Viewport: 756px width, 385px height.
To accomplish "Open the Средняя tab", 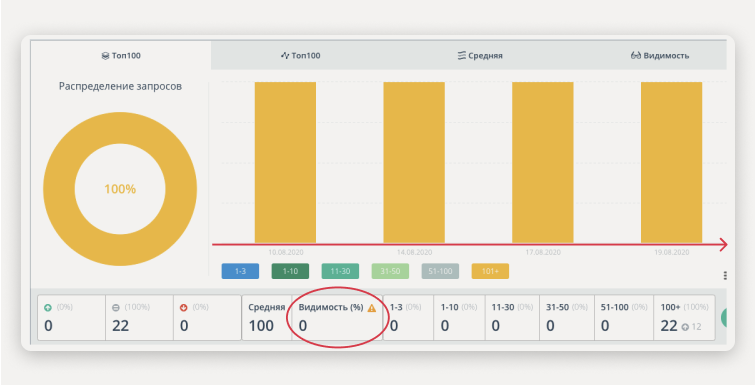I will pos(480,55).
